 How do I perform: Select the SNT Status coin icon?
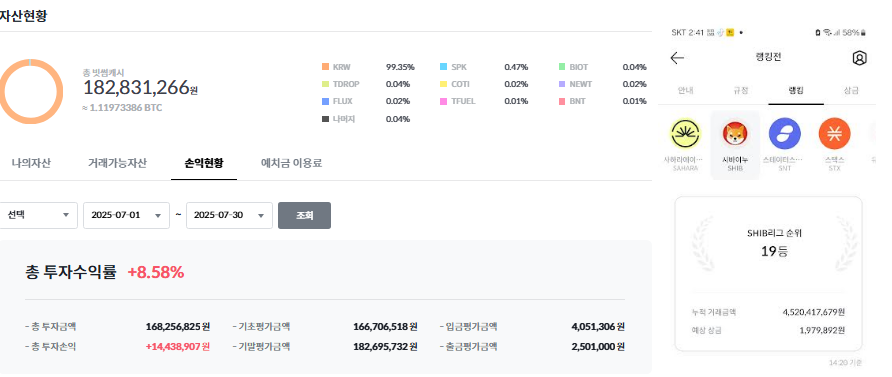784,134
